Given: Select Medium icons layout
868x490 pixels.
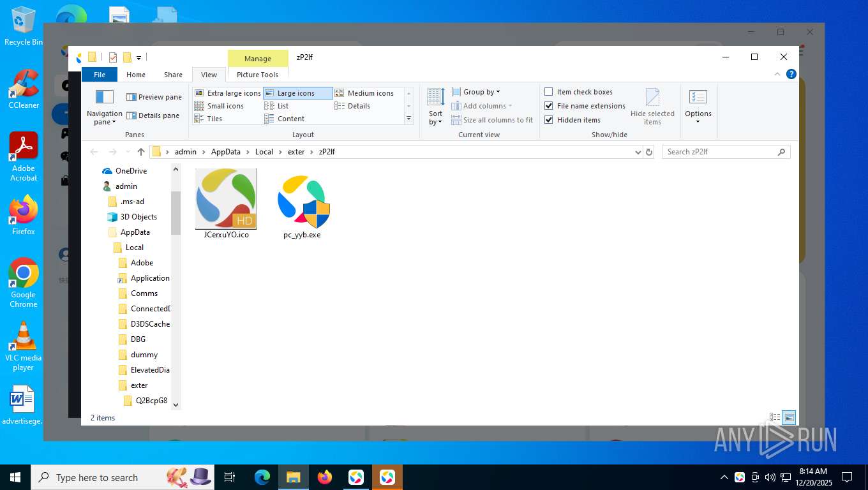Looking at the screenshot, I should (364, 93).
